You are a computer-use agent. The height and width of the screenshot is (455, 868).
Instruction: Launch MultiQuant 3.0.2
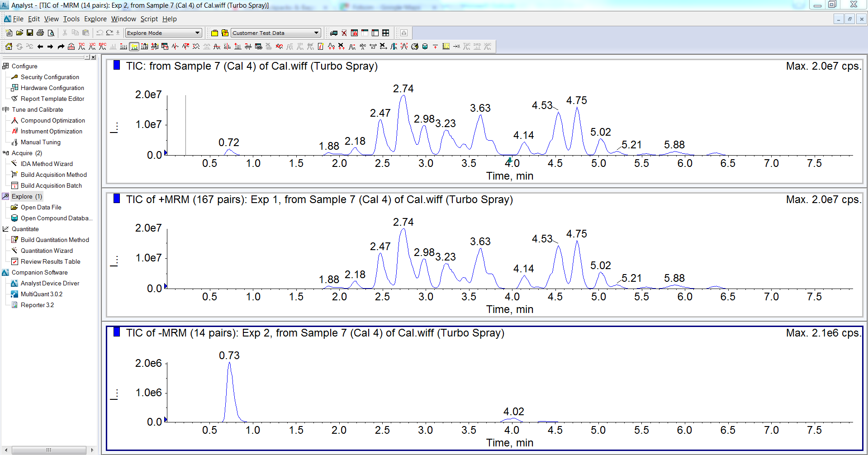click(42, 294)
